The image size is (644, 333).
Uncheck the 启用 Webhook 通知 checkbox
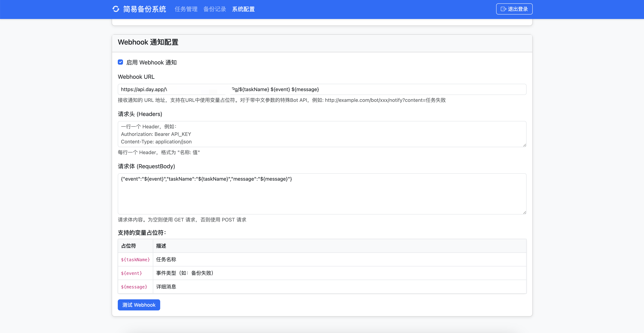coord(120,62)
